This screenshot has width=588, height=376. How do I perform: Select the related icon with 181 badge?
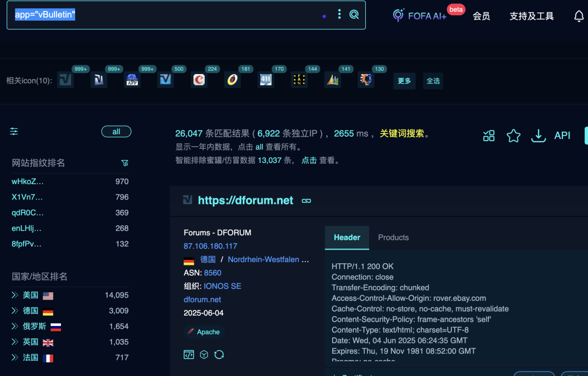[x=232, y=80]
